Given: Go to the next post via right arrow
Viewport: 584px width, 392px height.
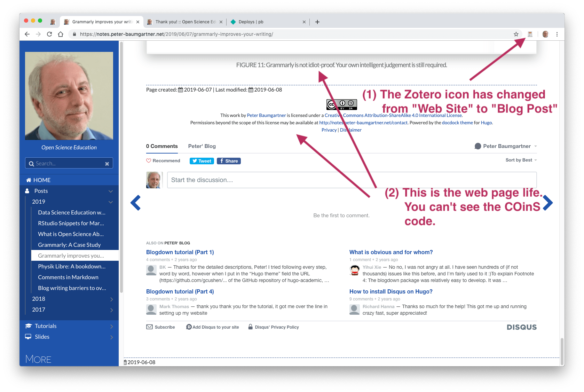Looking at the screenshot, I should click(x=548, y=203).
